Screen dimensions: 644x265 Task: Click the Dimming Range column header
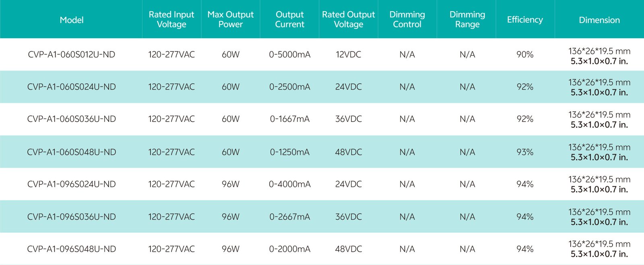(x=467, y=19)
